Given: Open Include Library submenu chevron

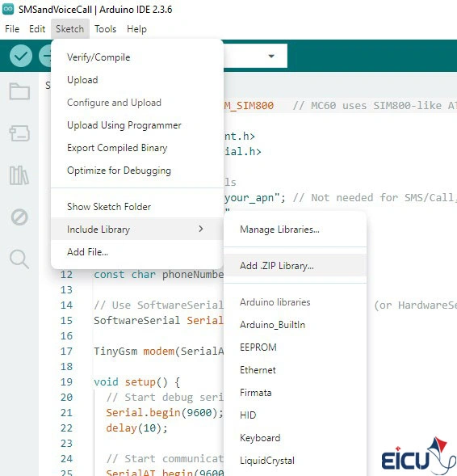Looking at the screenshot, I should (201, 229).
